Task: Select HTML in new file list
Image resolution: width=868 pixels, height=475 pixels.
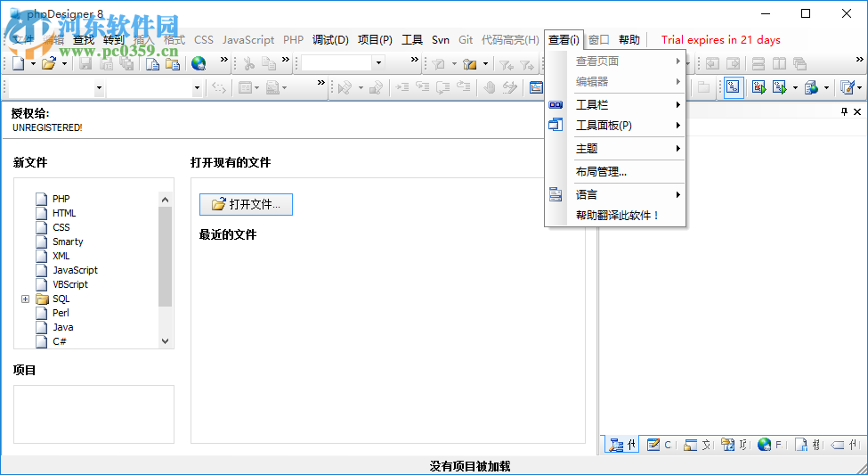Action: coord(64,213)
